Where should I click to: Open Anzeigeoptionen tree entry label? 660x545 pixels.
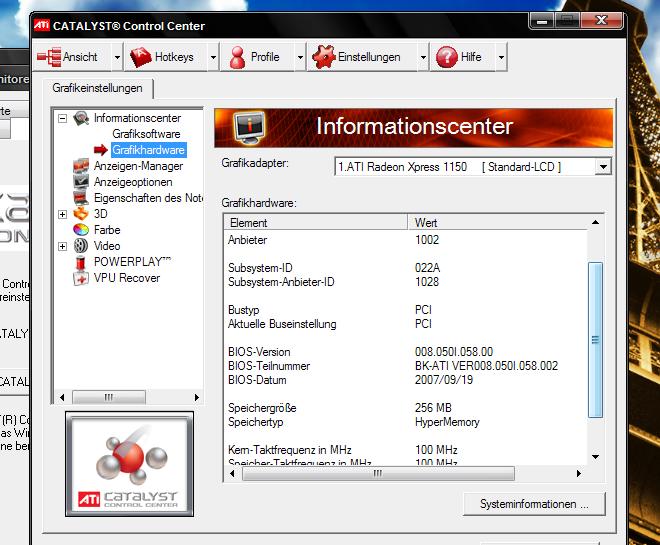pos(133,182)
